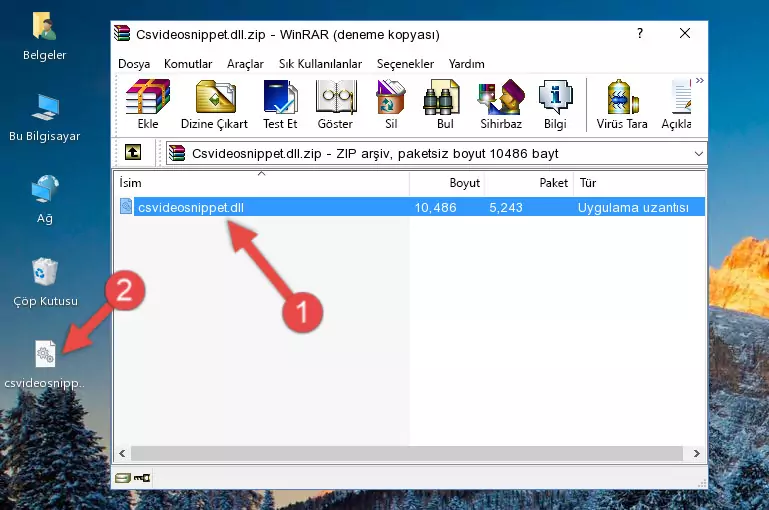Click the dll file icon in list
This screenshot has height=510, width=769.
tap(126, 206)
